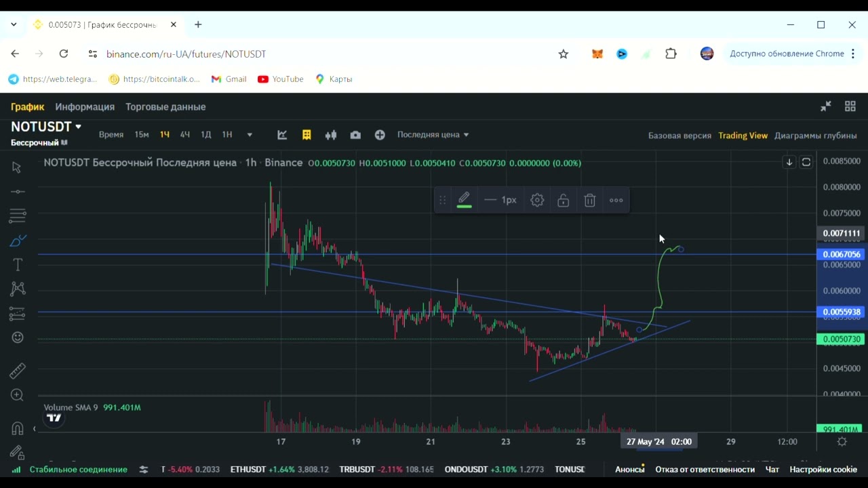Toggle the ticker list switch icon
This screenshot has width=868, height=488.
(144, 469)
